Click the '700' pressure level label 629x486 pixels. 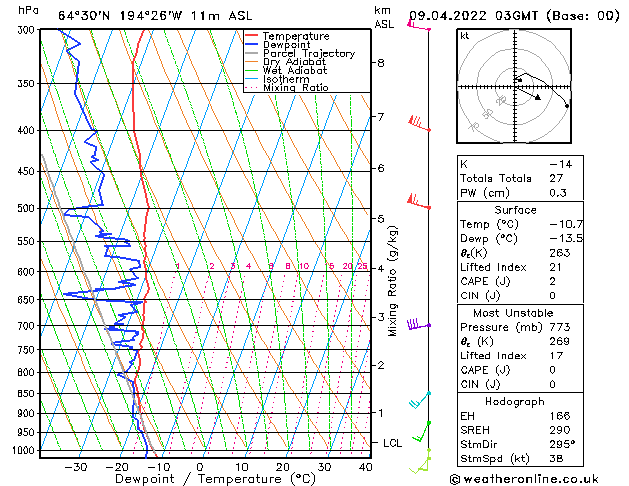pos(28,326)
